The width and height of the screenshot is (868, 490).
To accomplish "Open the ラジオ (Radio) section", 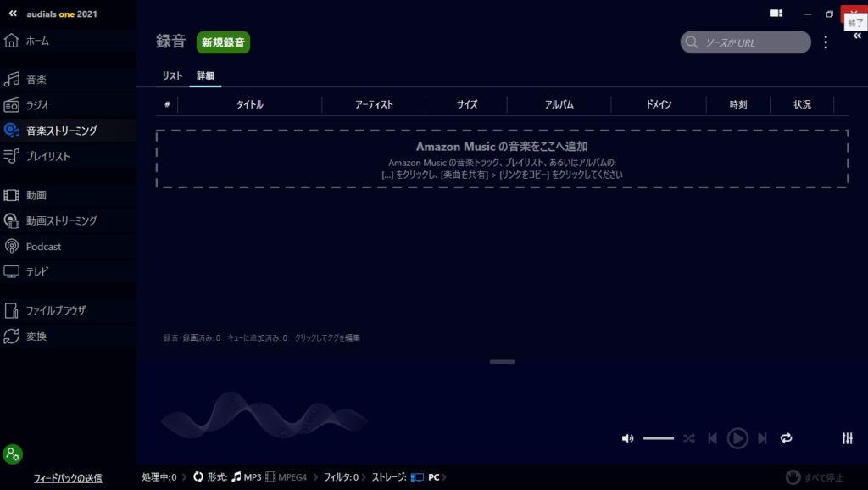I will pos(37,105).
